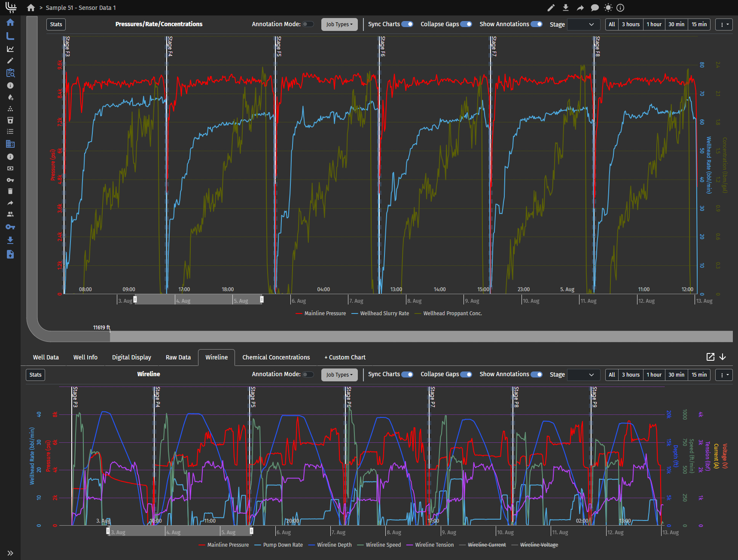Enable Annotation Mode on the Pressures chart
Screen dimensions: 738x560
[308, 24]
